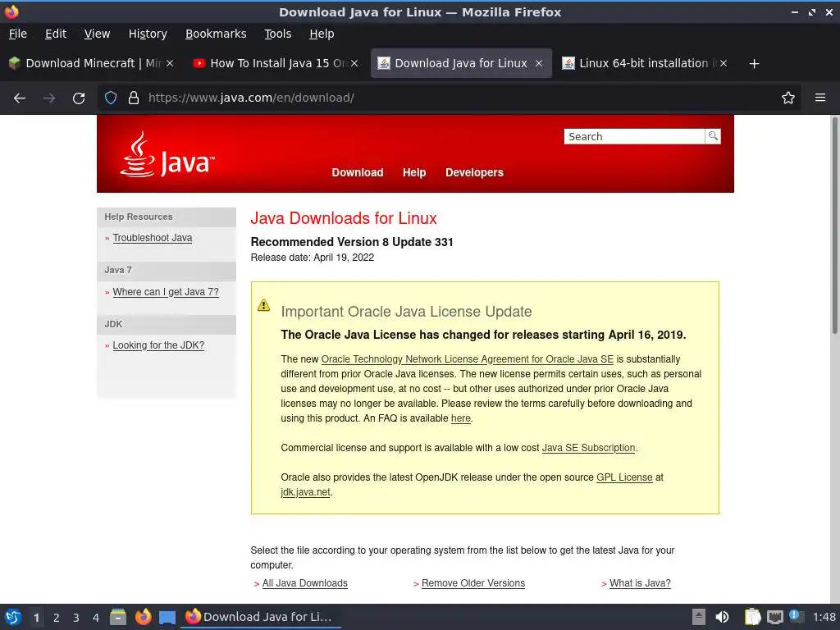Open the tracking protection shield icon

pos(111,98)
